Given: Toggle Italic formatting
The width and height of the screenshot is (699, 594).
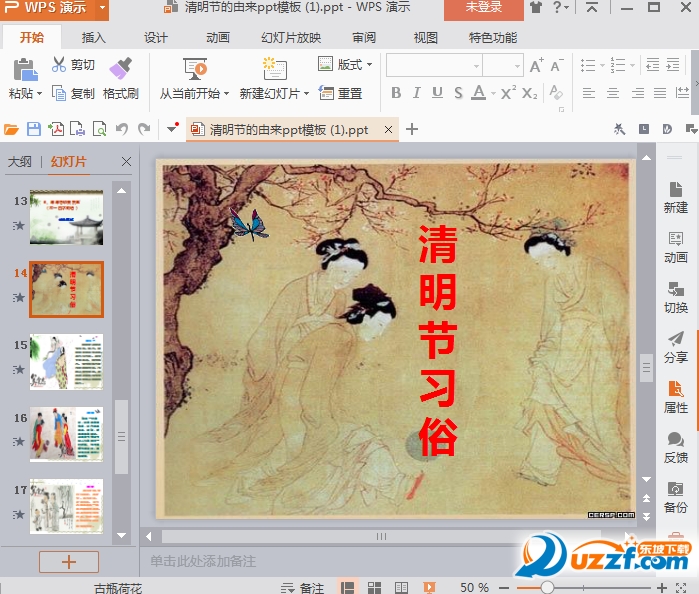Looking at the screenshot, I should coord(416,93).
